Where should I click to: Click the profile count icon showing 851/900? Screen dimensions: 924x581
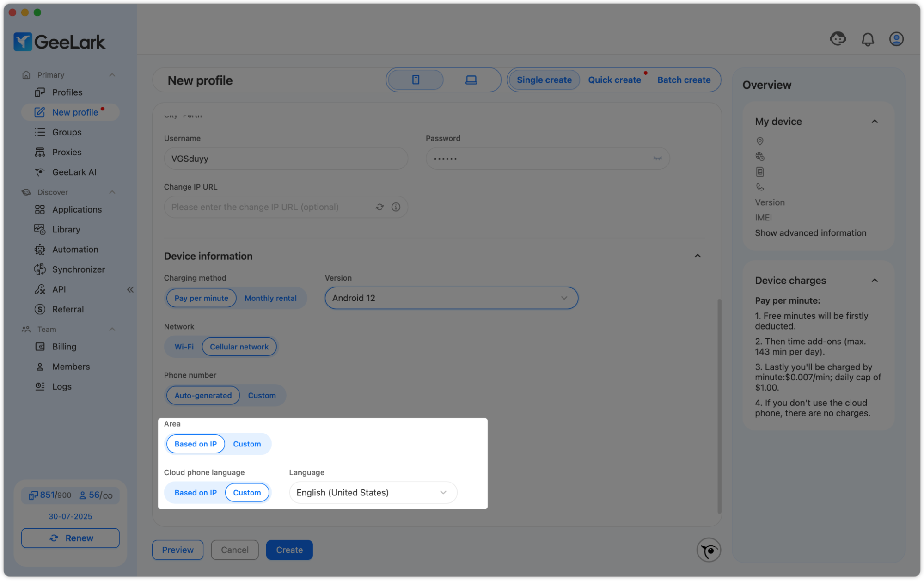tap(33, 495)
